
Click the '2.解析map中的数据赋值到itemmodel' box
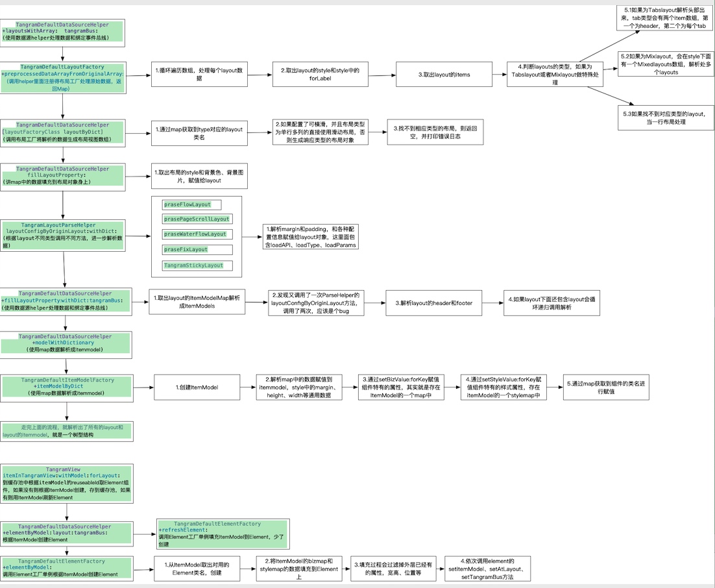[299, 387]
